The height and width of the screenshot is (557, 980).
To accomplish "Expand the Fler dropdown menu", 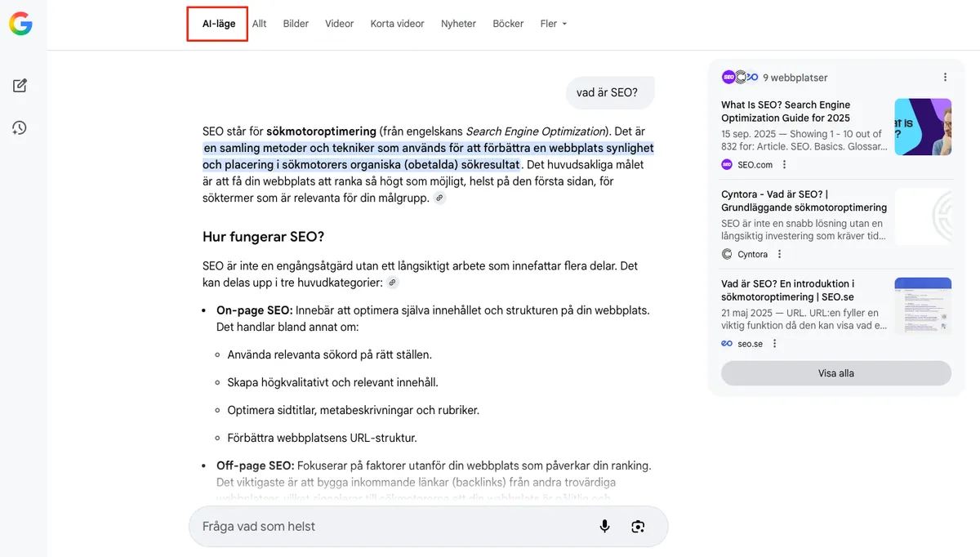I will coord(553,24).
